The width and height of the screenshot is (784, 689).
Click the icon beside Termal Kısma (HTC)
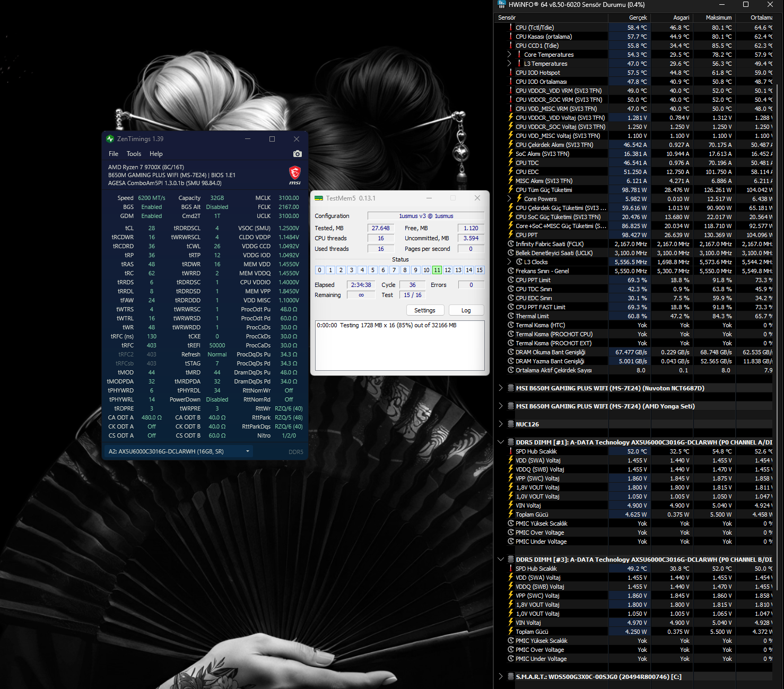click(x=511, y=325)
